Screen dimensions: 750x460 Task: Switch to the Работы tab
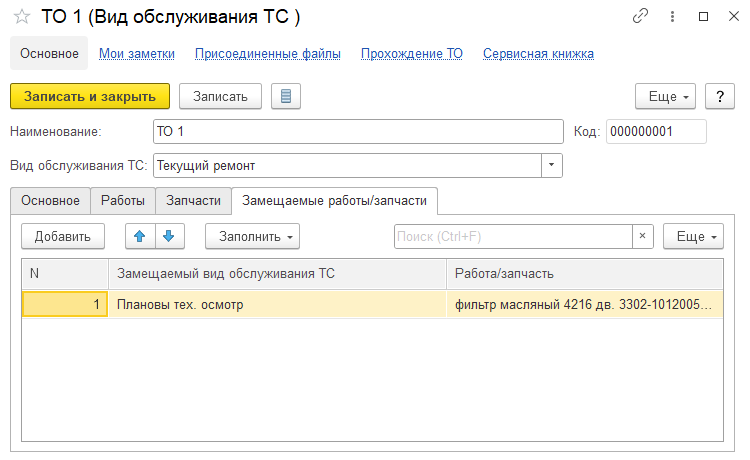(123, 200)
